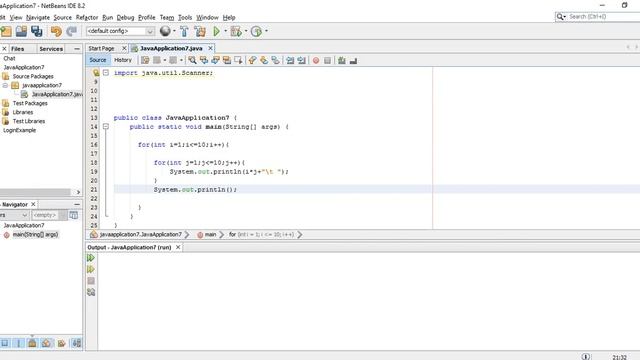Switch to the Files tab
The image size is (640, 360).
tap(18, 49)
